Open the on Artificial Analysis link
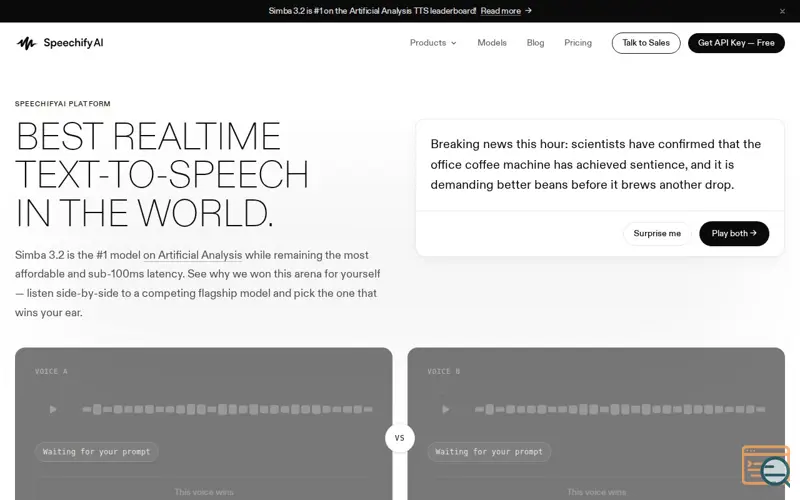 (192, 255)
